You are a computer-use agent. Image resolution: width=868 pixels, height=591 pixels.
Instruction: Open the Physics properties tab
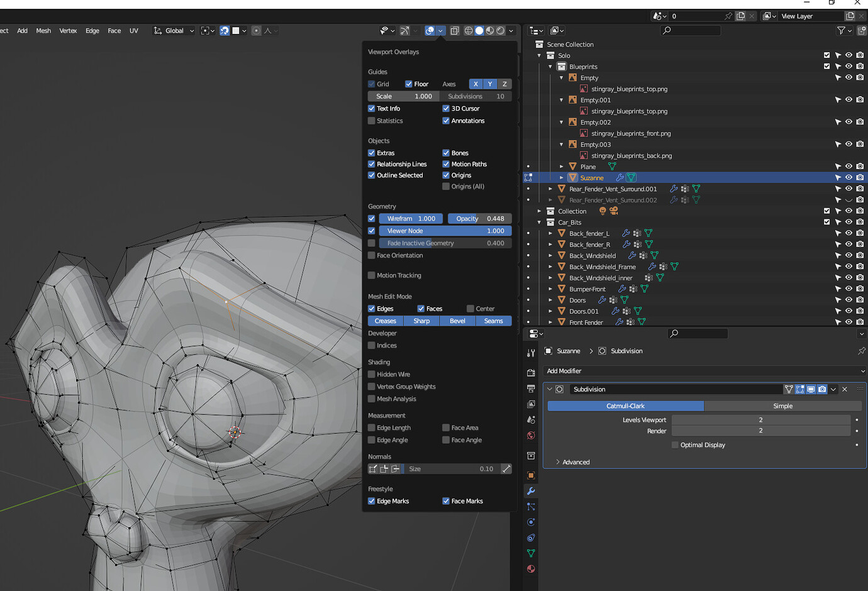tap(531, 522)
